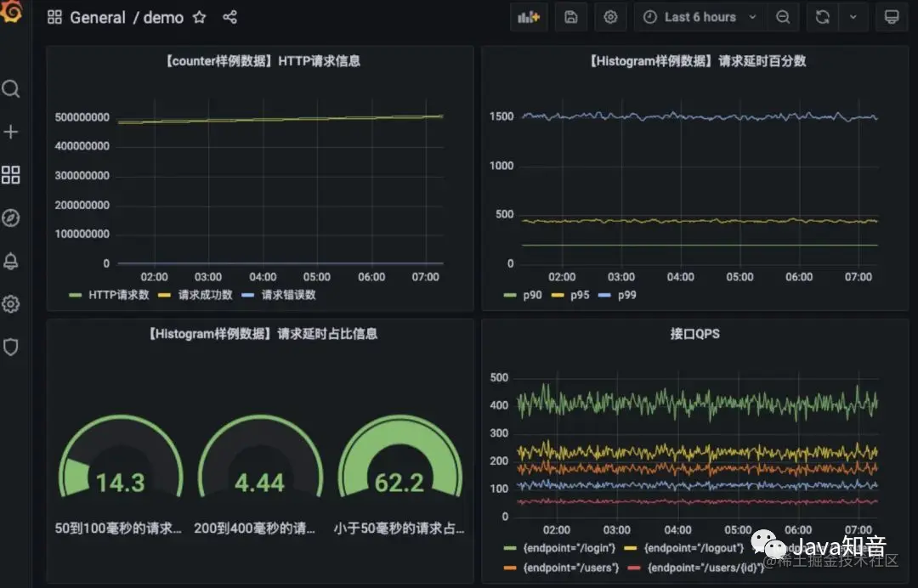Image resolution: width=918 pixels, height=588 pixels.
Task: Enable TV kiosk mode with the monitor icon
Action: coord(892,17)
